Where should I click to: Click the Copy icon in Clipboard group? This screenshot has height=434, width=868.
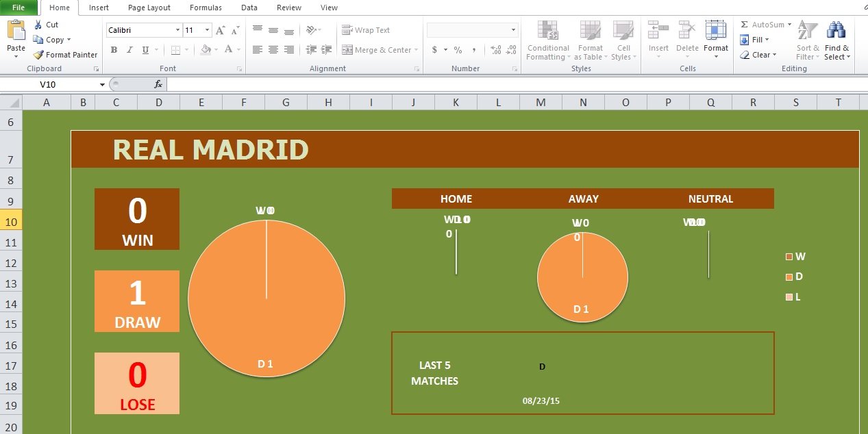(38, 40)
